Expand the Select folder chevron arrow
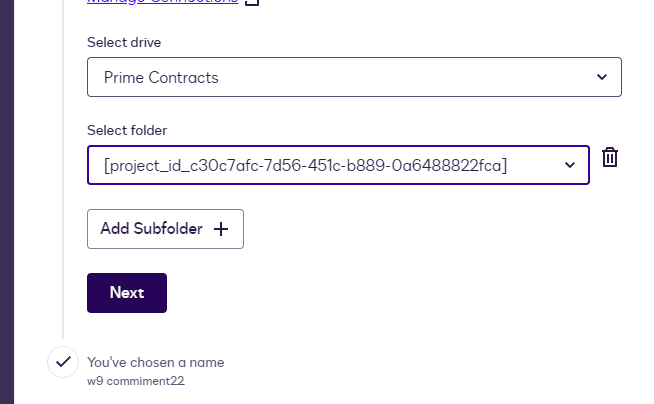 [569, 165]
